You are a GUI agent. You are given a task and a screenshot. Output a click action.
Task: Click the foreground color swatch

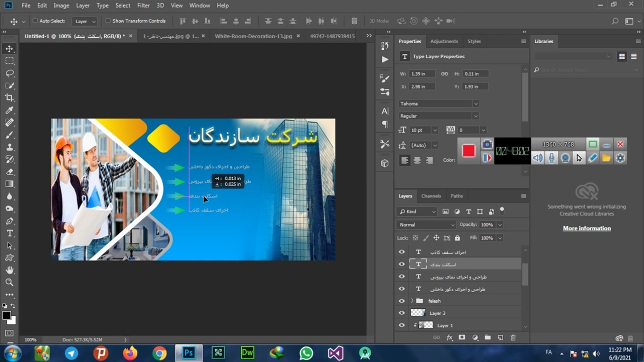7,316
